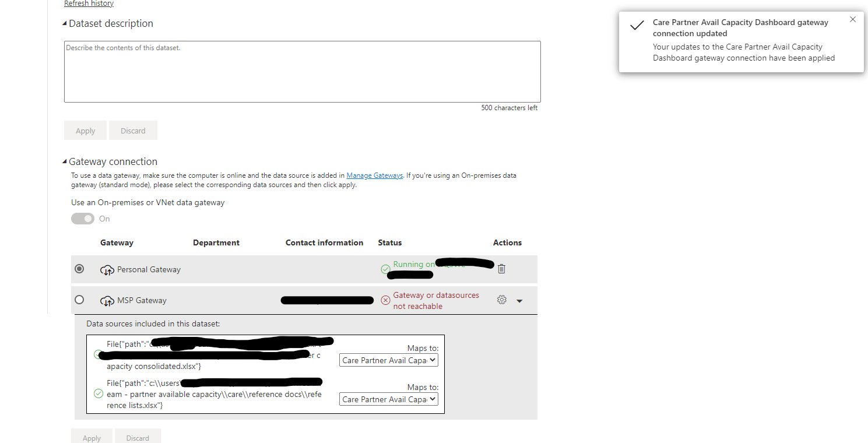The height and width of the screenshot is (443, 868).
Task: Select the Personal Gateway radio button
Action: coord(79,269)
